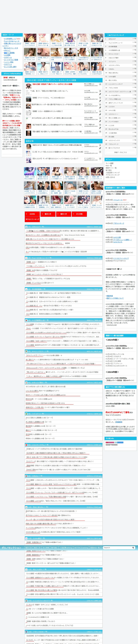Viewport: 138px width, 644px height.
Task: Select INアクセスranking in the sticky bar
Action: (81, 548)
